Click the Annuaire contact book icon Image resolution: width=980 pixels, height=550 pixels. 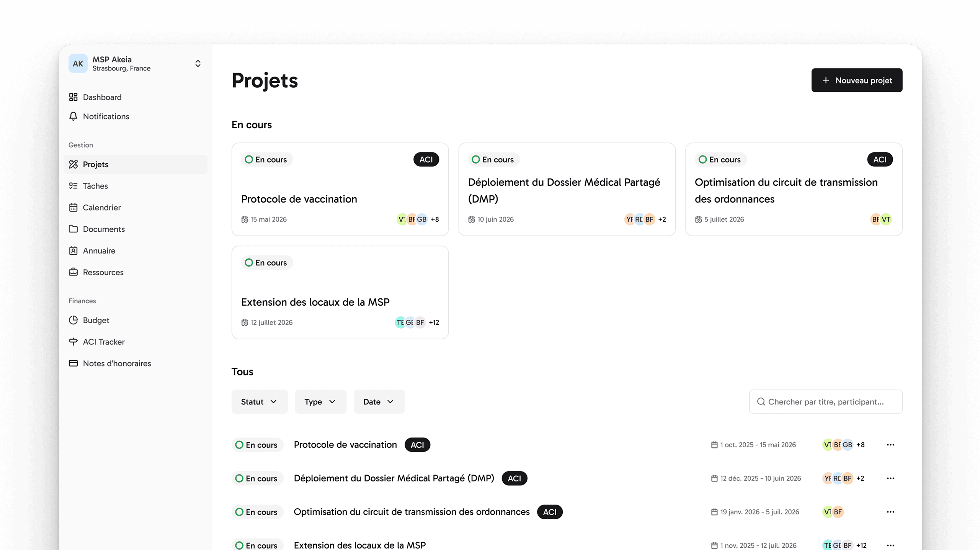(73, 250)
